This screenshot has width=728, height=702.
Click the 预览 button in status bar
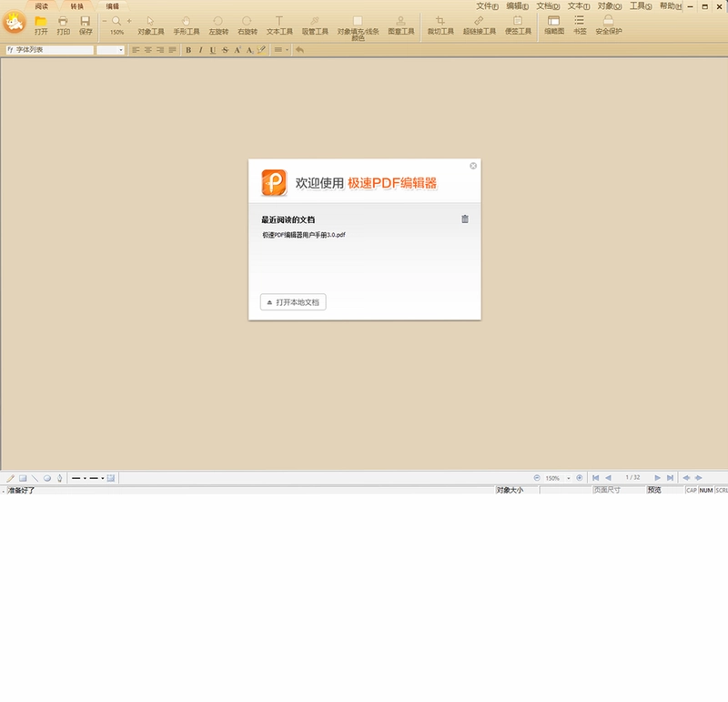pos(654,490)
